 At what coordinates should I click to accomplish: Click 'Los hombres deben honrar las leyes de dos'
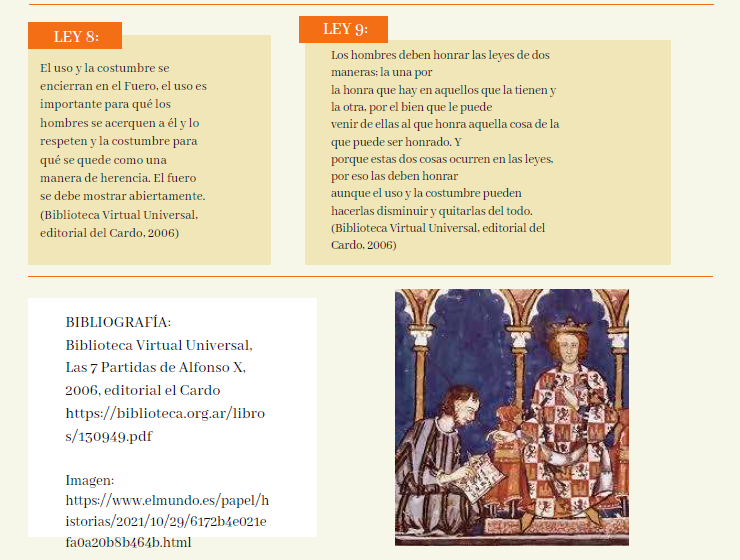440,55
